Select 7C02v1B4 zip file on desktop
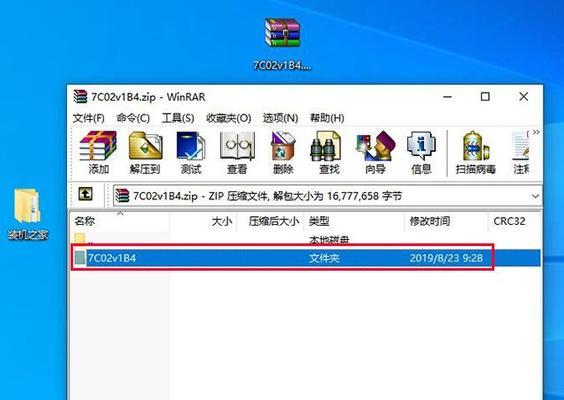This screenshot has width=564, height=400. coord(282,44)
